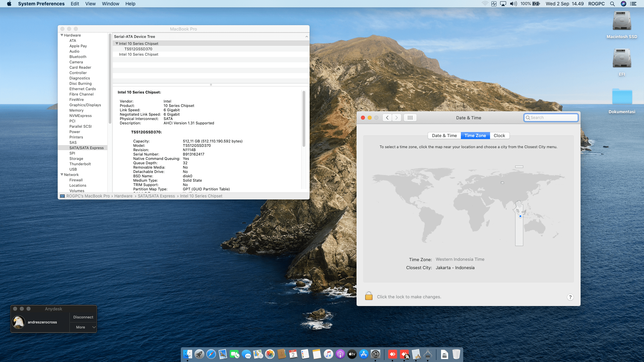644x362 pixels.
Task: Click the volume icon in menu bar
Action: pyautogui.click(x=513, y=4)
